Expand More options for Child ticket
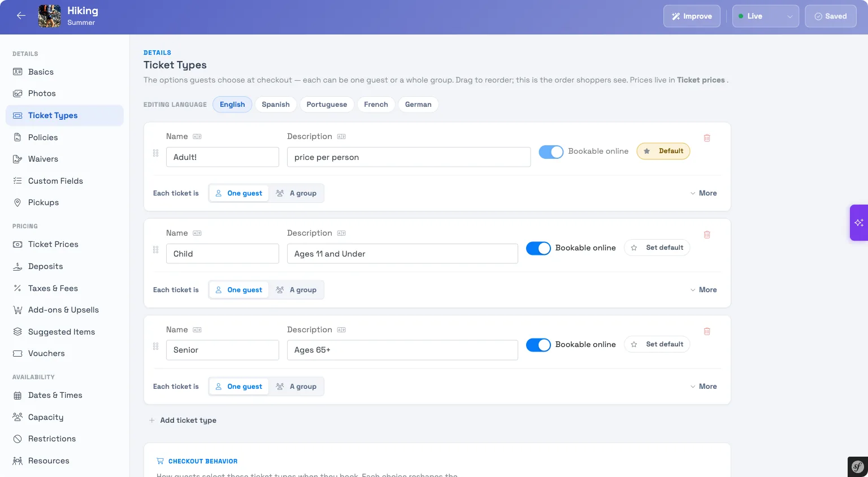This screenshot has height=477, width=868. coord(704,290)
